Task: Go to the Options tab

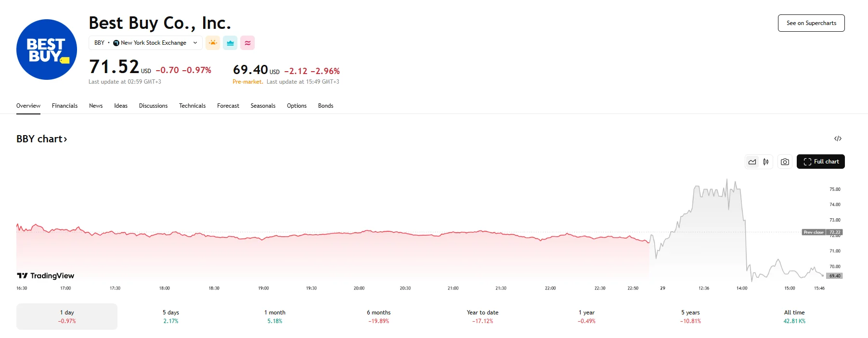Action: tap(297, 106)
